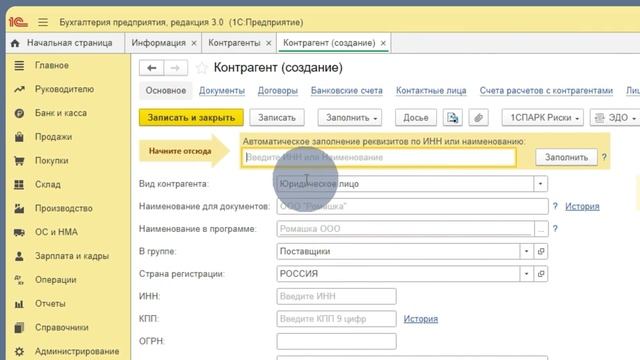This screenshot has width=640, height=360.
Task: Focus the ОГРН input field
Action: pos(336,341)
